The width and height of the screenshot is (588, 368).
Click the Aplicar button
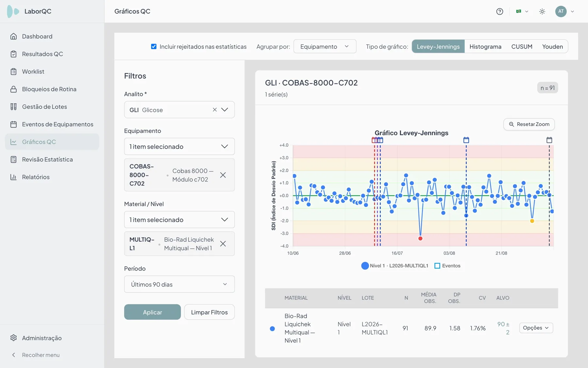[x=152, y=312]
